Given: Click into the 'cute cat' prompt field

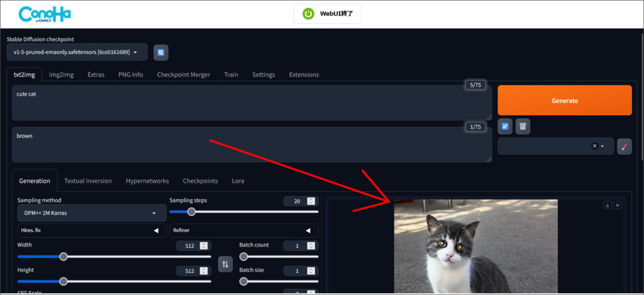Looking at the screenshot, I should pyautogui.click(x=252, y=103).
